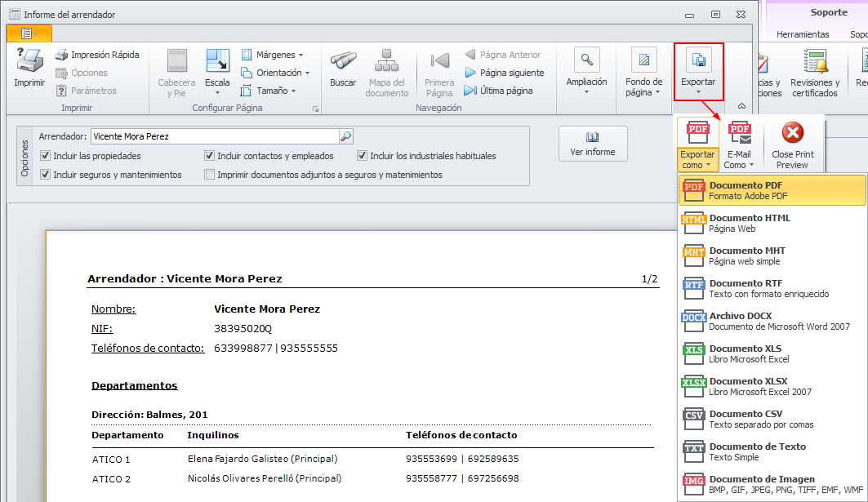Click the Arrendador name input field
The image size is (868, 502).
[x=215, y=136]
